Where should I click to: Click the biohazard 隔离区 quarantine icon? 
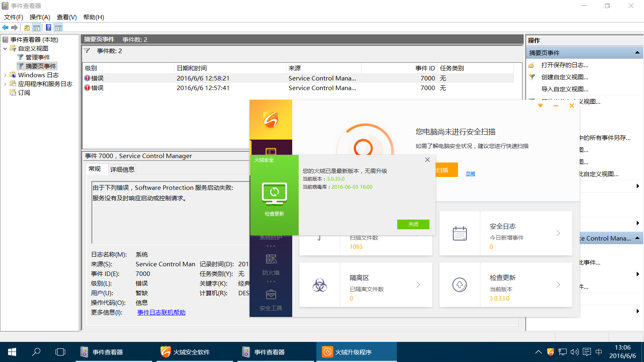[x=320, y=285]
